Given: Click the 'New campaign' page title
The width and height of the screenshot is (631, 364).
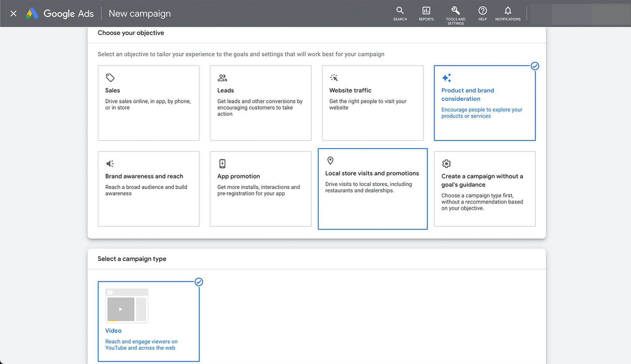Looking at the screenshot, I should [x=140, y=13].
